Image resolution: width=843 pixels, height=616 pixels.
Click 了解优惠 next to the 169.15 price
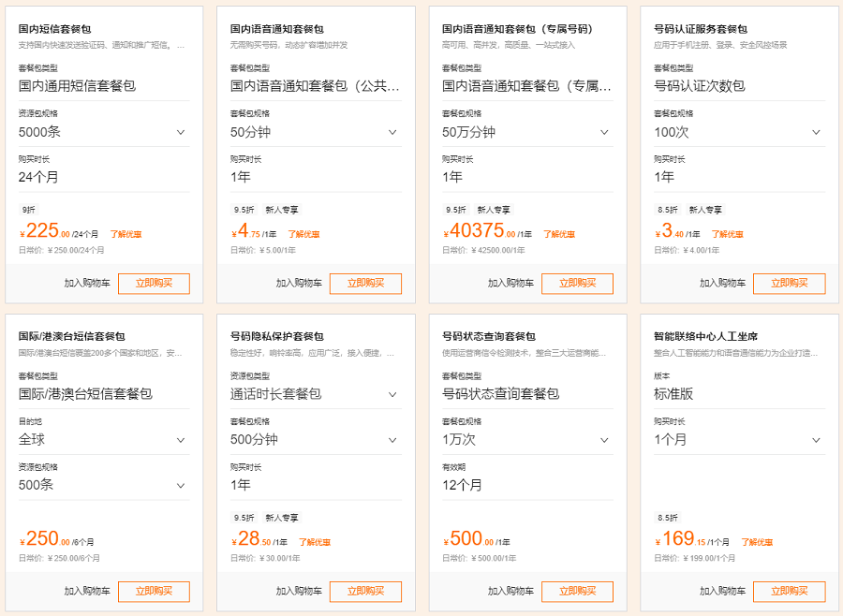757,542
